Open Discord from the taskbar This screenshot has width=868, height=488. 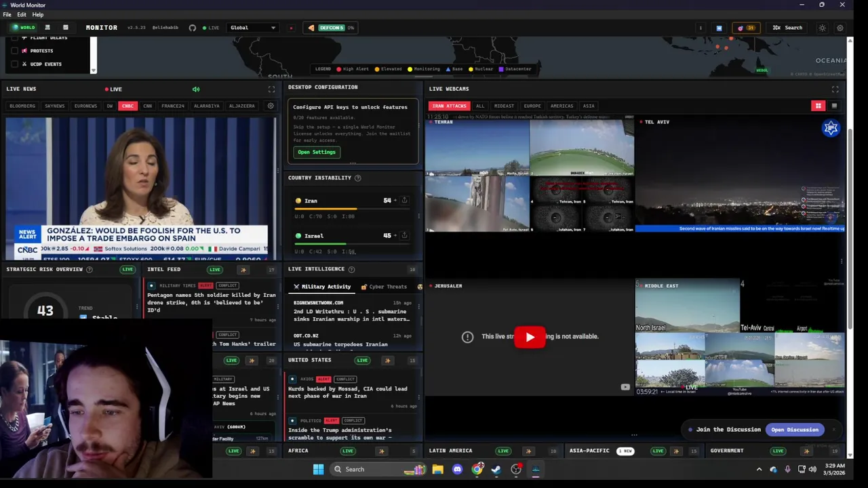[457, 469]
